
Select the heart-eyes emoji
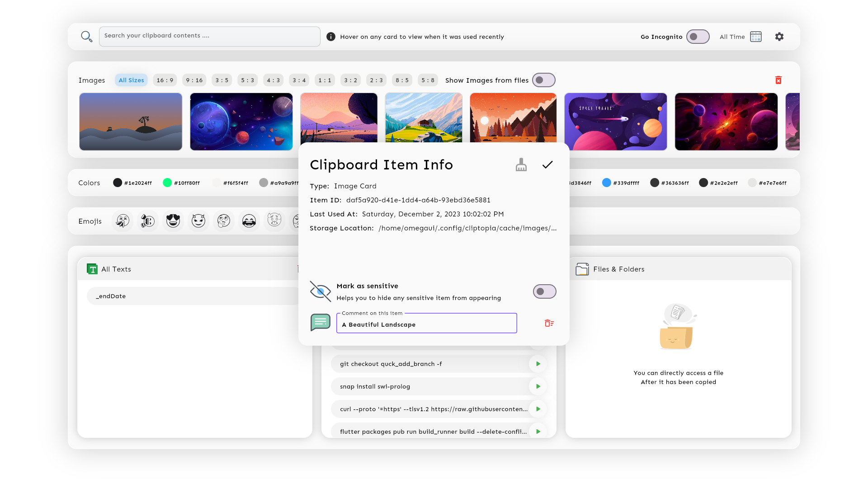pos(173,221)
